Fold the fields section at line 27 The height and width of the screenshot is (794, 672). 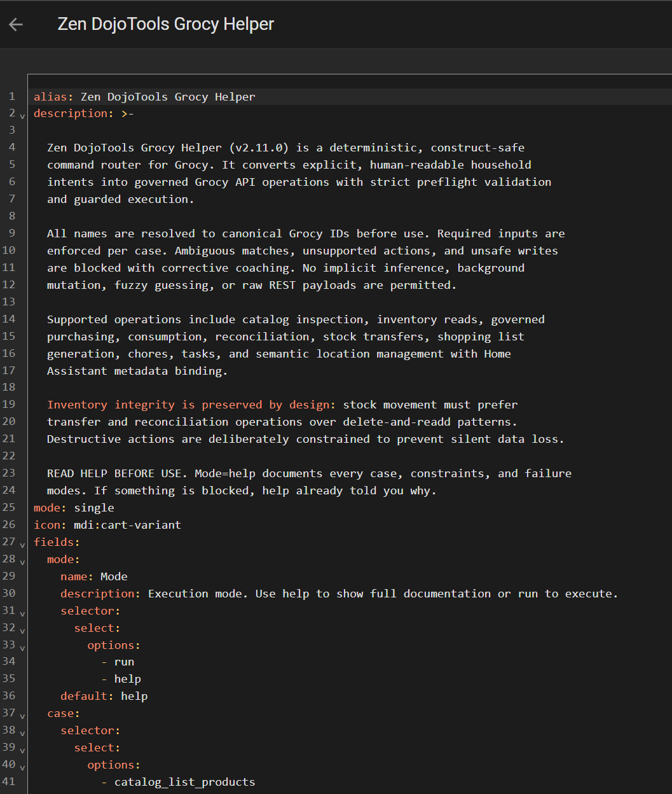23,545
